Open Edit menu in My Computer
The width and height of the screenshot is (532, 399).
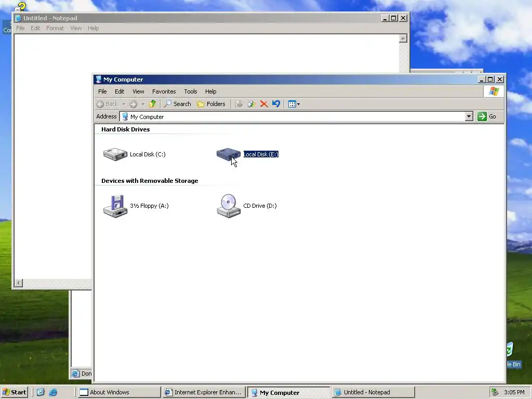tap(119, 91)
